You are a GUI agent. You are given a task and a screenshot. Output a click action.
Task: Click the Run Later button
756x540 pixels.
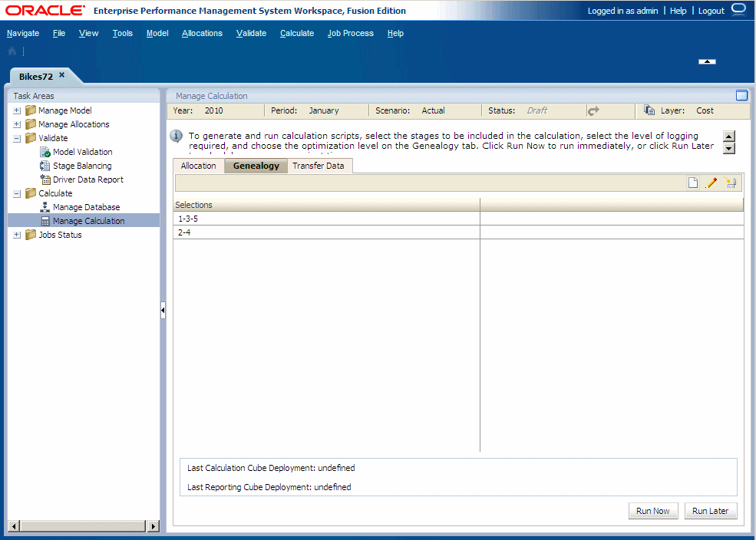pos(711,511)
